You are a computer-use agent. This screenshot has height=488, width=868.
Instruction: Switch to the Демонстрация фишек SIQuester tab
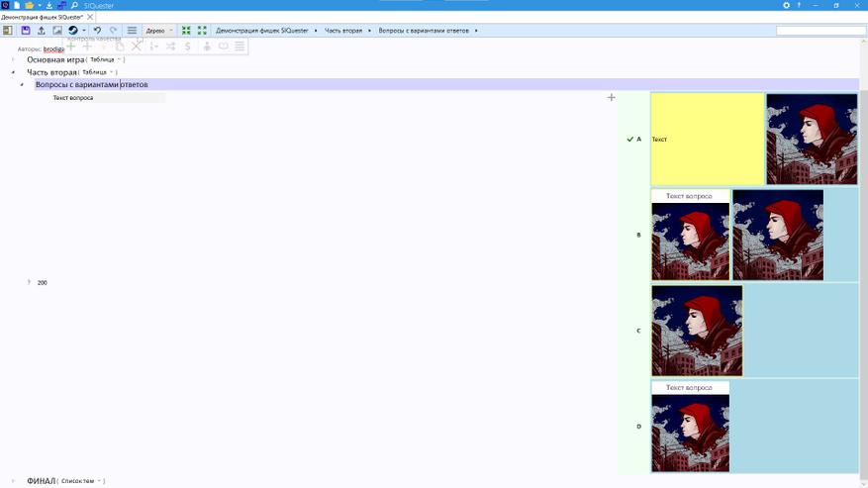point(43,17)
